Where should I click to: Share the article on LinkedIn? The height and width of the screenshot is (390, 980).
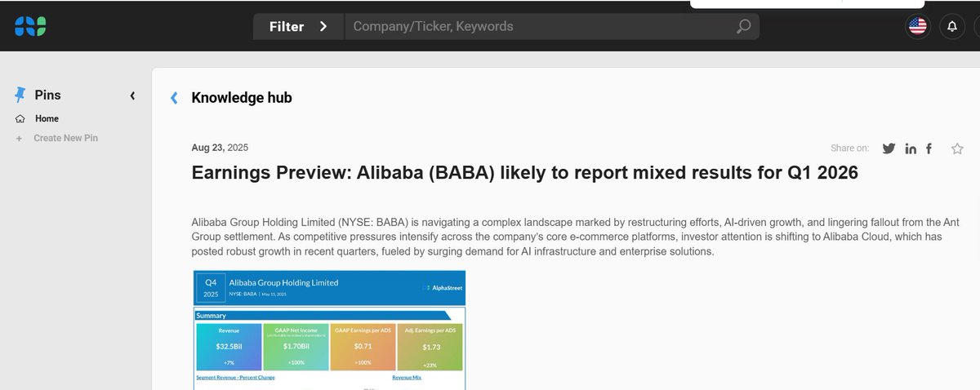[911, 148]
